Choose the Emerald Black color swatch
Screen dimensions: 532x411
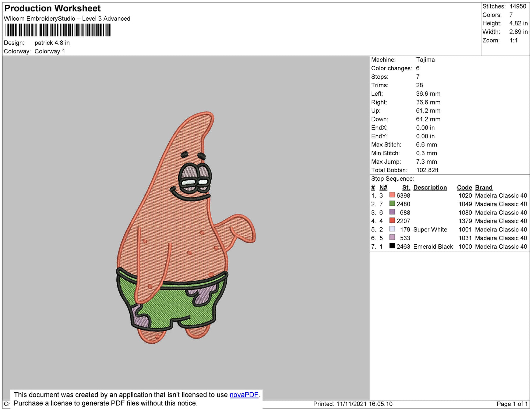pyautogui.click(x=392, y=246)
